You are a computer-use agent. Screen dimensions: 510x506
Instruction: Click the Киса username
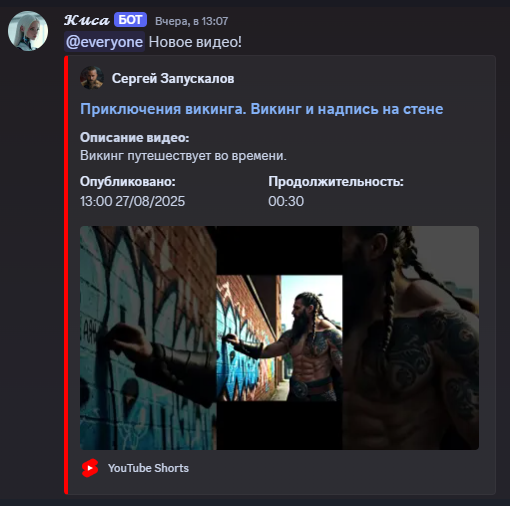click(x=87, y=20)
